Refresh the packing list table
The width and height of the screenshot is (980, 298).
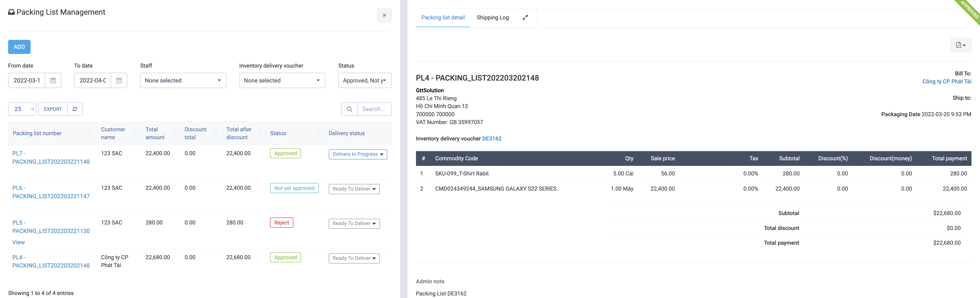(75, 109)
